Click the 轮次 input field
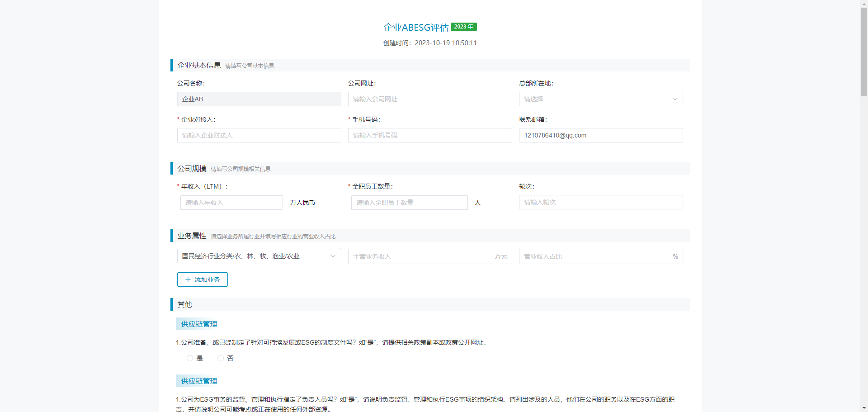Screen dimensions: 868x412 600,202
